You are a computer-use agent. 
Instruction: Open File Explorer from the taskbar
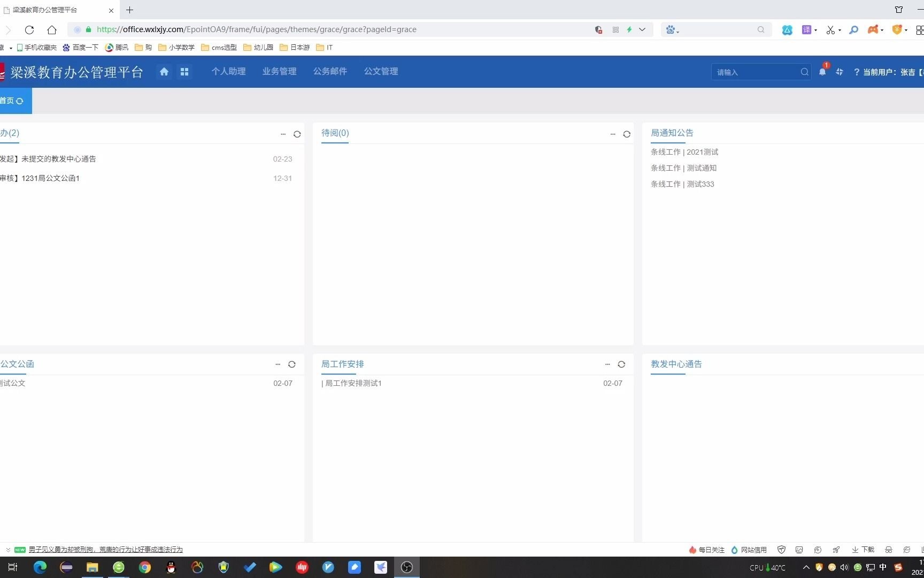(93, 567)
